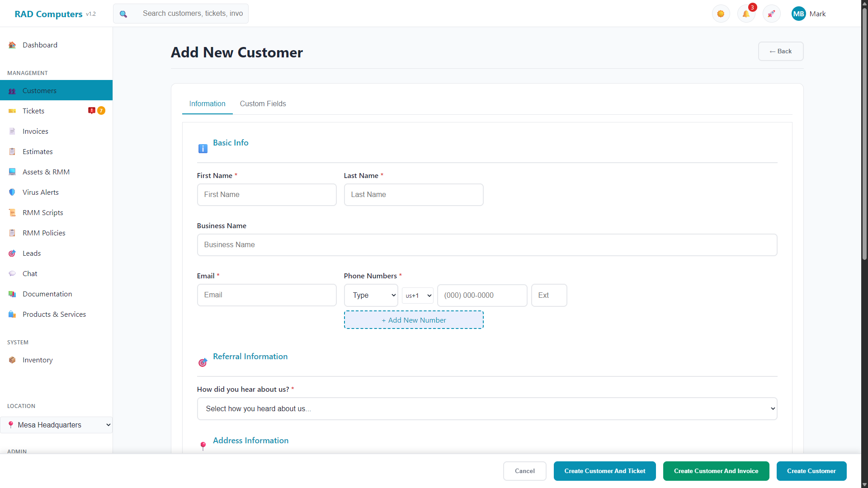Image resolution: width=868 pixels, height=488 pixels.
Task: Click Create Customer And Invoice
Action: tap(716, 471)
